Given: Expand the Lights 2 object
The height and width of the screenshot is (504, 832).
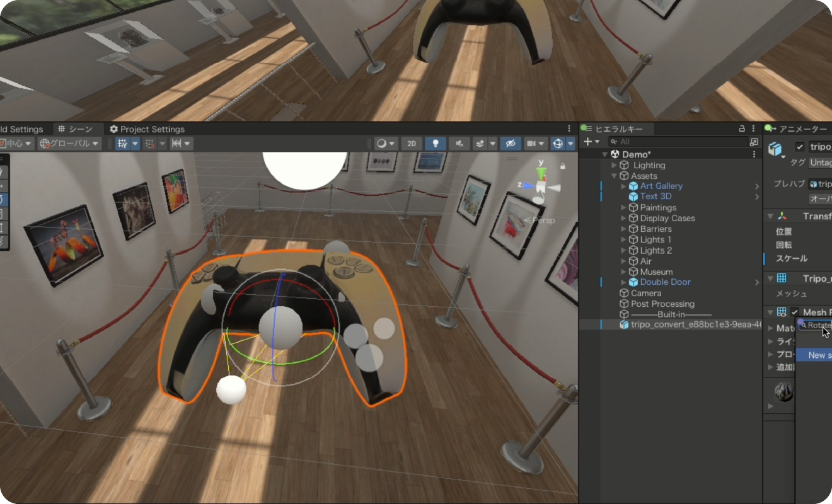Looking at the screenshot, I should [624, 250].
